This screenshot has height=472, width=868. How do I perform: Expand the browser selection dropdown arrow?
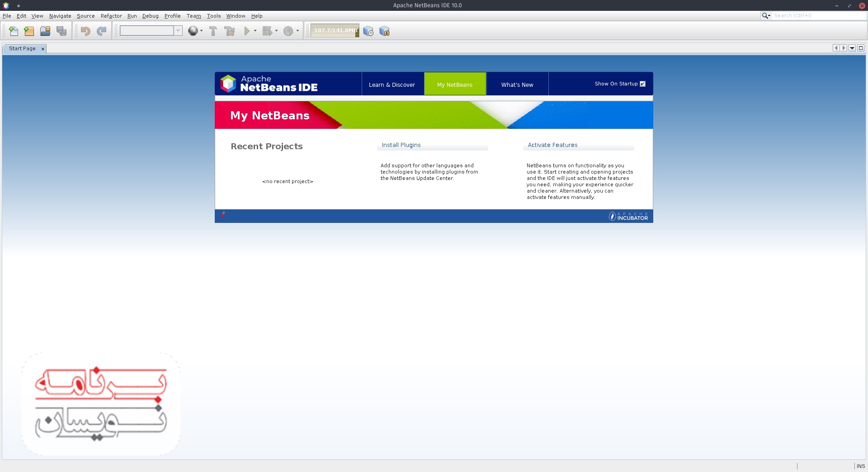tap(201, 31)
